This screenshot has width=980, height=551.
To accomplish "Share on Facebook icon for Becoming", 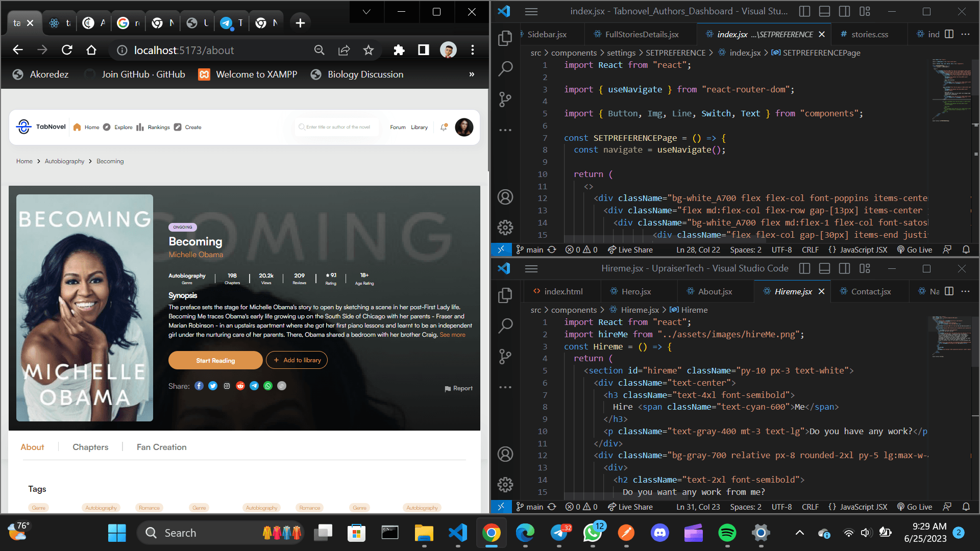I will [199, 386].
